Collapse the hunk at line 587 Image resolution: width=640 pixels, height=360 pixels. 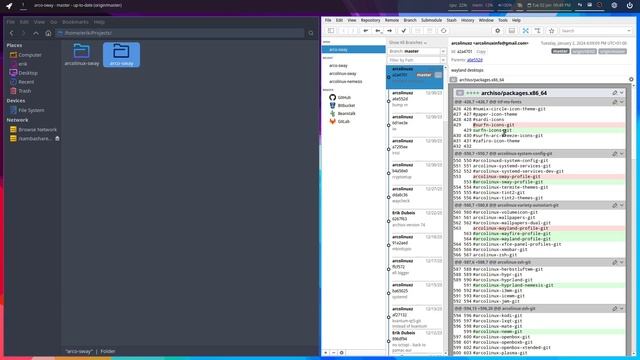click(622, 262)
